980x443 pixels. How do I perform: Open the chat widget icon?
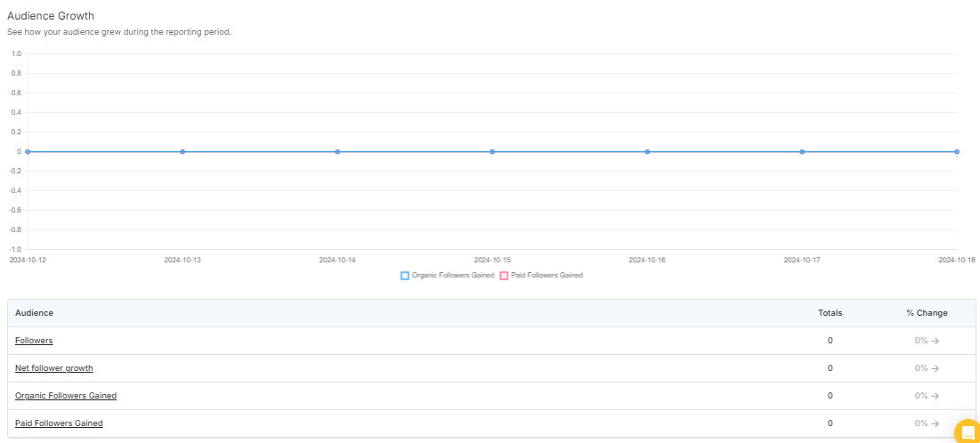(x=968, y=431)
